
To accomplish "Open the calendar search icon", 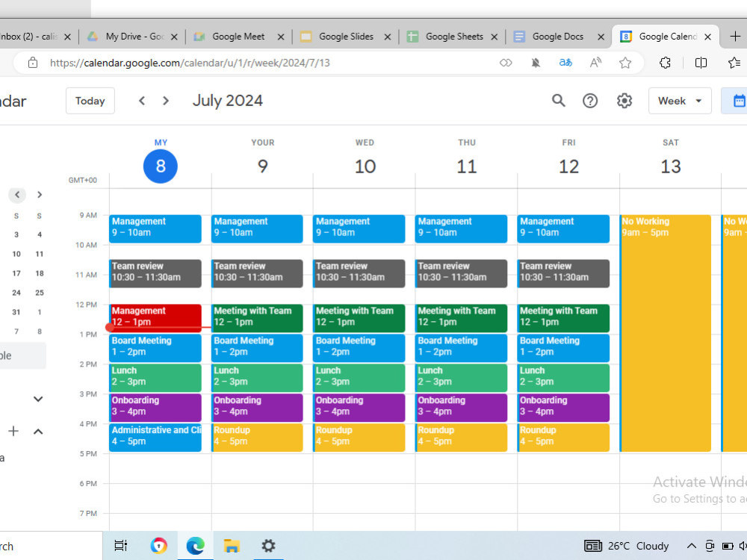I will pos(558,101).
